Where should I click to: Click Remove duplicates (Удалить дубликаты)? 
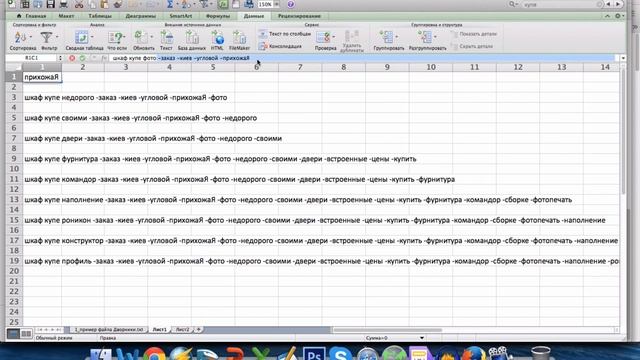coord(351,41)
